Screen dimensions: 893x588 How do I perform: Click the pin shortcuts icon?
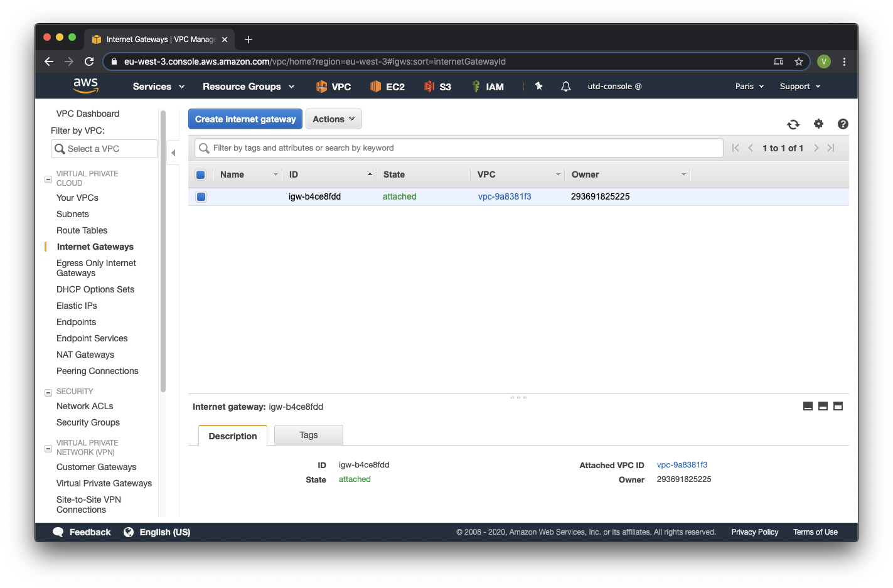(x=538, y=86)
